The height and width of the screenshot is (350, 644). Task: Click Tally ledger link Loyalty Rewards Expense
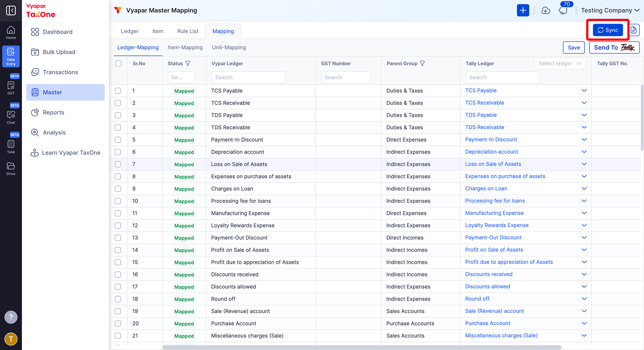[x=497, y=225]
